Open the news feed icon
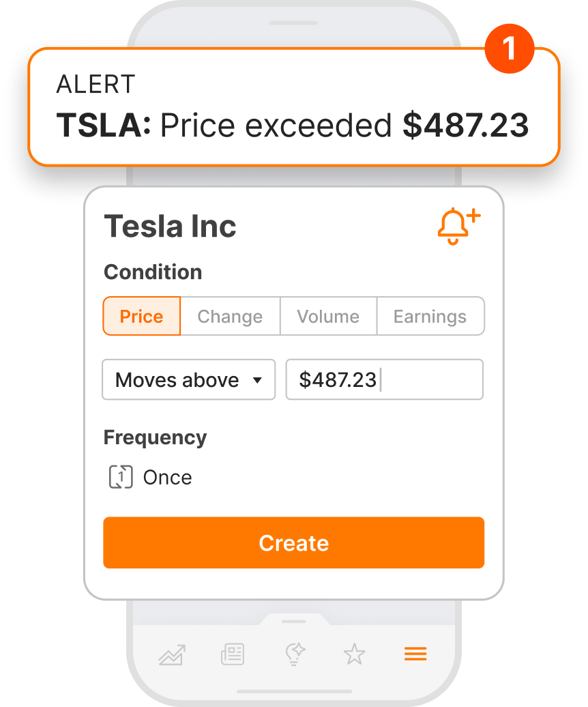The height and width of the screenshot is (707, 588). click(233, 655)
